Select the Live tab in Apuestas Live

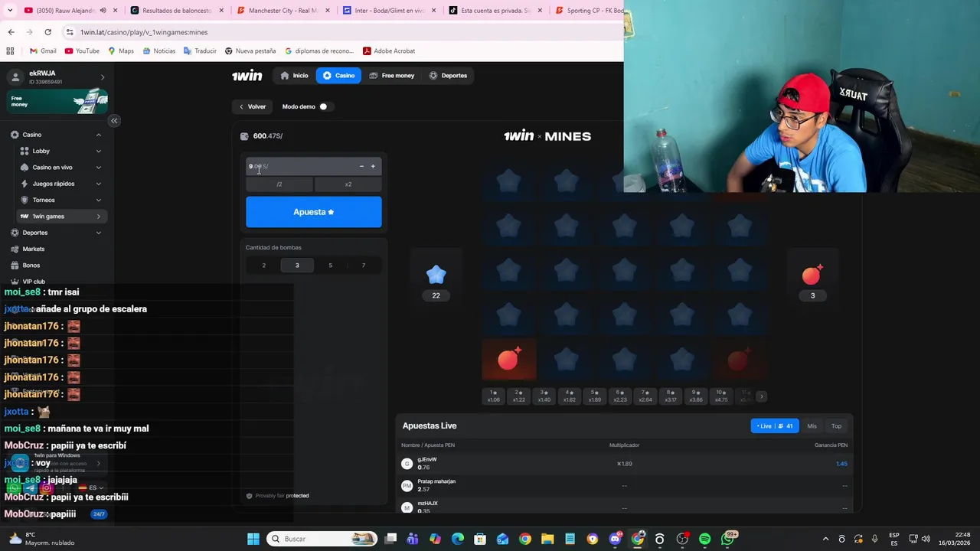(775, 426)
